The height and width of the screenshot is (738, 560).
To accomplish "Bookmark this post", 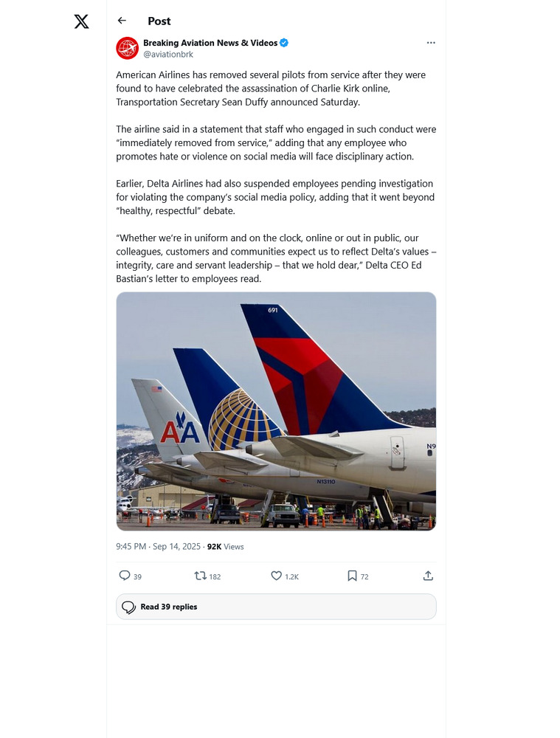I will pyautogui.click(x=352, y=576).
